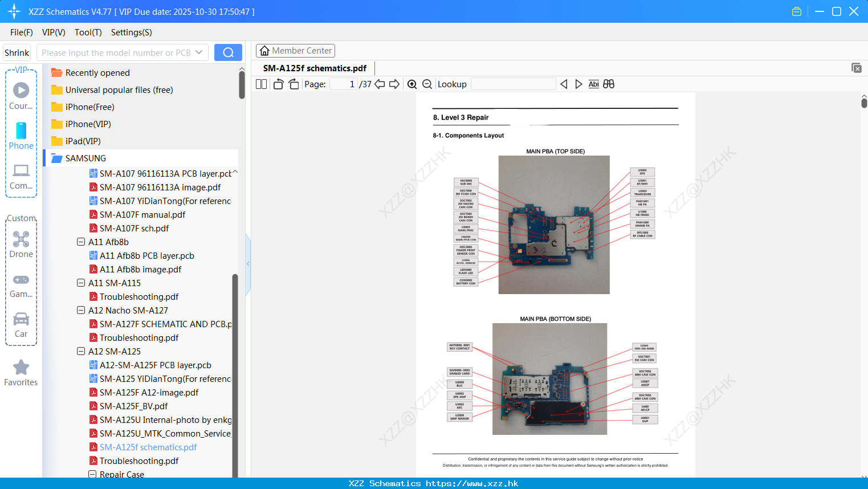Viewport: 868px width, 489px height.
Task: Collapse the Repair Case group
Action: [92, 474]
